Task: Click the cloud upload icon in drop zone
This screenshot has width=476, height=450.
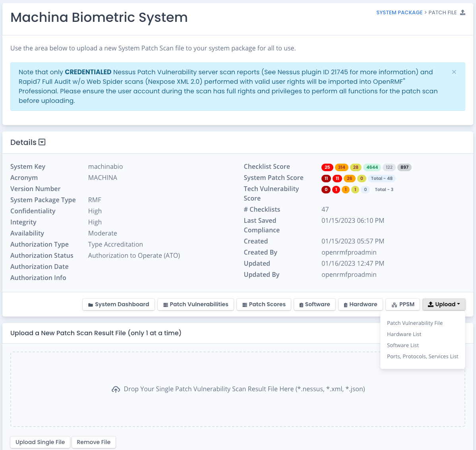Action: (116, 389)
